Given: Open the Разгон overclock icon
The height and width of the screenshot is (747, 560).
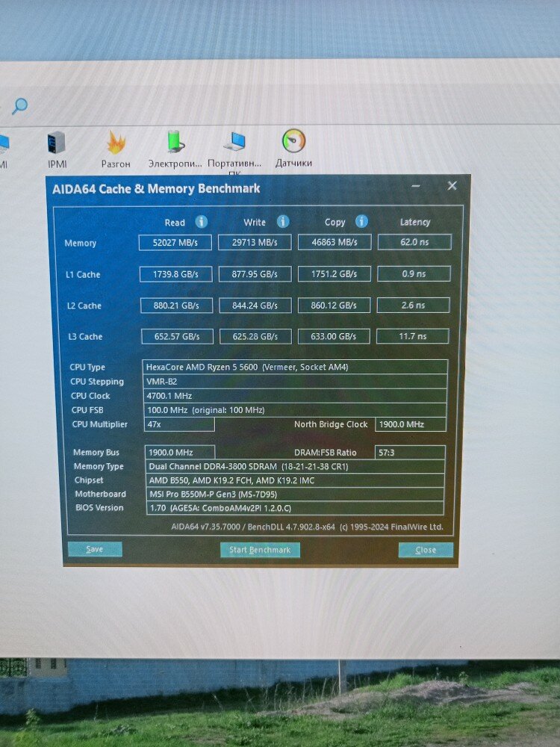Looking at the screenshot, I should (x=116, y=149).
